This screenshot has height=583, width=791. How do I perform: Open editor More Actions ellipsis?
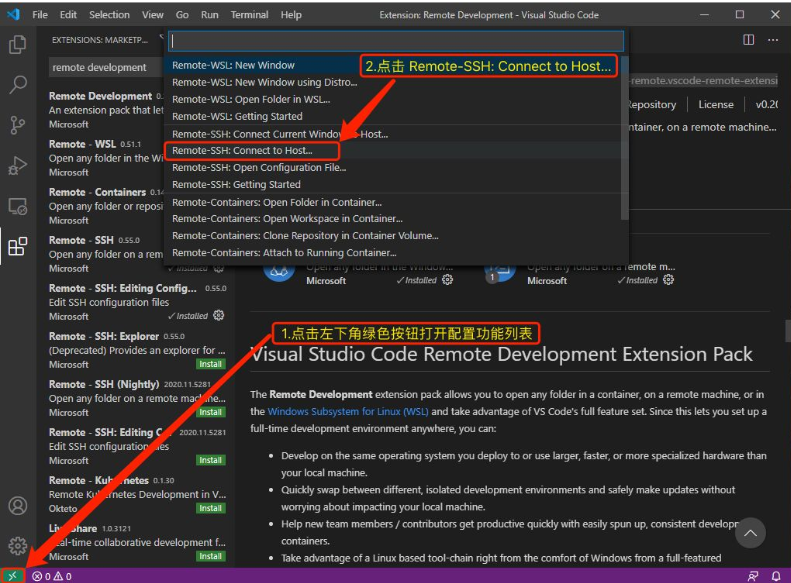[x=773, y=40]
